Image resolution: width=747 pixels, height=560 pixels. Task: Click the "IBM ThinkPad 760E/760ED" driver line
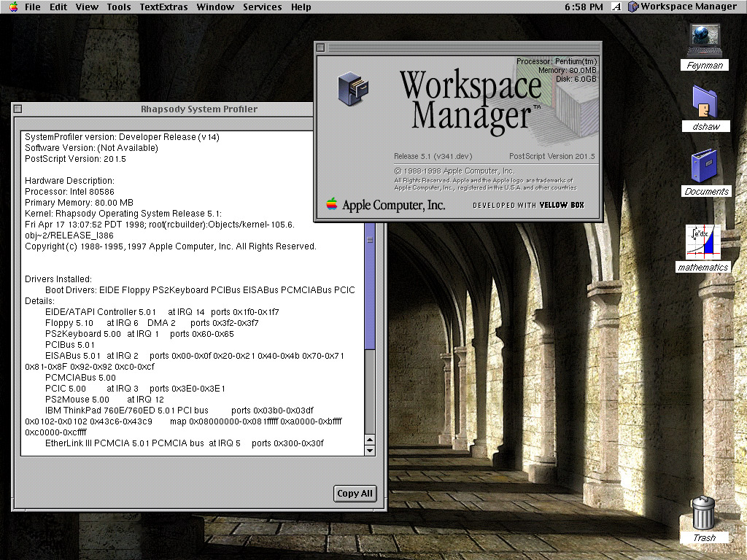click(179, 411)
